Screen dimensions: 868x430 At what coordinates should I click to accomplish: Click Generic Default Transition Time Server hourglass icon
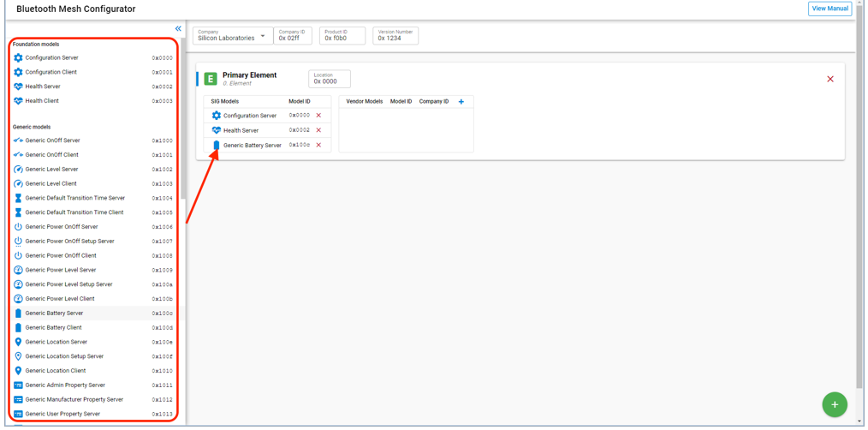coord(18,198)
